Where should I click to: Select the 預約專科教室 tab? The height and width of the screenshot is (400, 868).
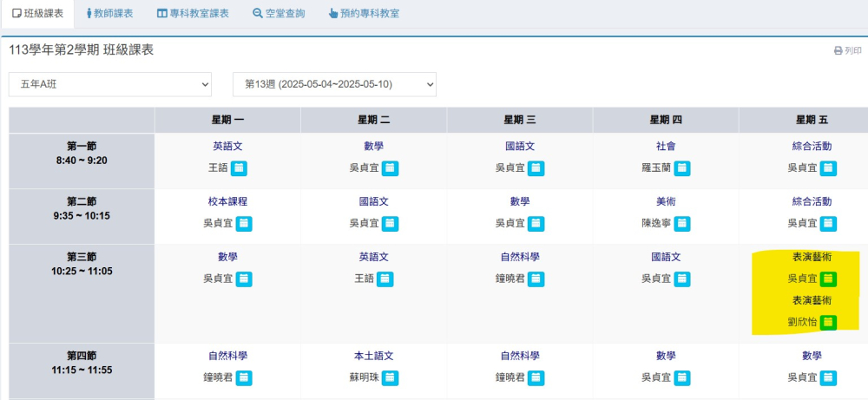[x=364, y=14]
